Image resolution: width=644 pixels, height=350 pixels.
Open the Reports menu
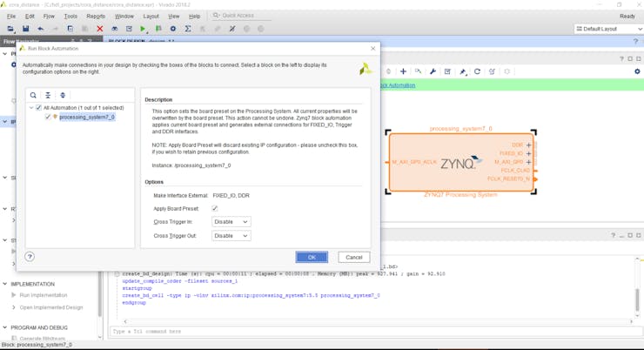pos(96,16)
